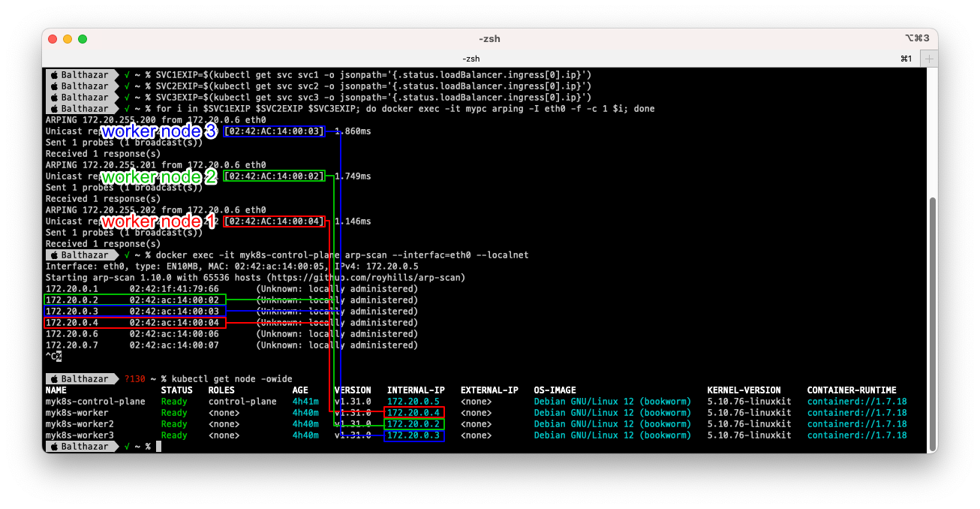Click the containerd://1.7.18 value for myk8s-worker2

(x=857, y=424)
